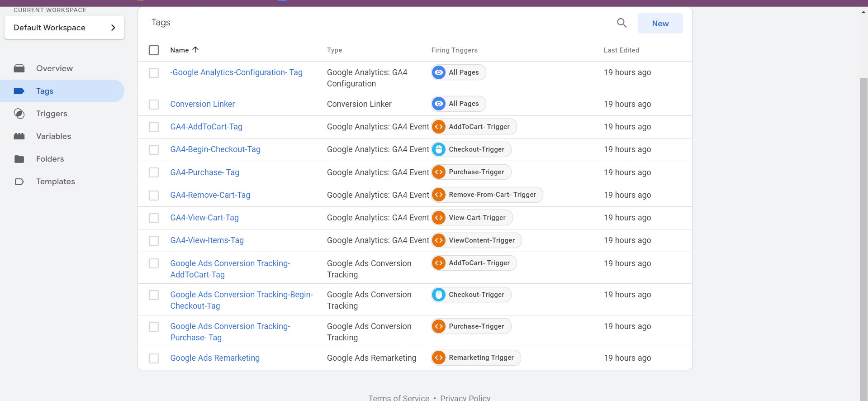Viewport: 868px width, 401px height.
Task: Toggle the select-all tags checkbox
Action: pyautogui.click(x=154, y=50)
